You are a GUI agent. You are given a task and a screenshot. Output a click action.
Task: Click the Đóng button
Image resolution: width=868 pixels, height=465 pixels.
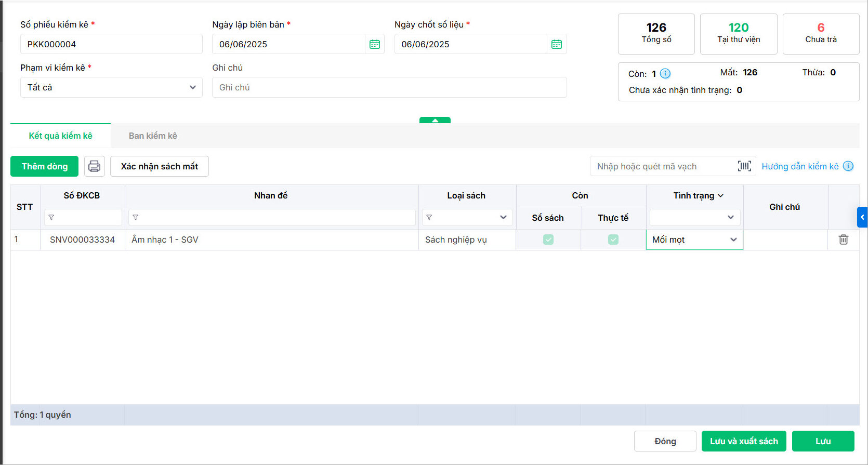point(665,441)
